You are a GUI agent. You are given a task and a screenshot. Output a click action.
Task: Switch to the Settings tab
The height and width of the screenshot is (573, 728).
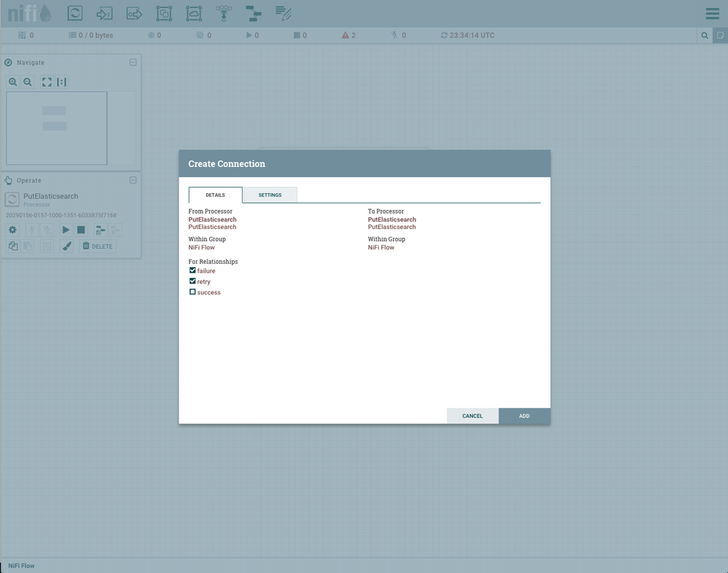tap(270, 195)
